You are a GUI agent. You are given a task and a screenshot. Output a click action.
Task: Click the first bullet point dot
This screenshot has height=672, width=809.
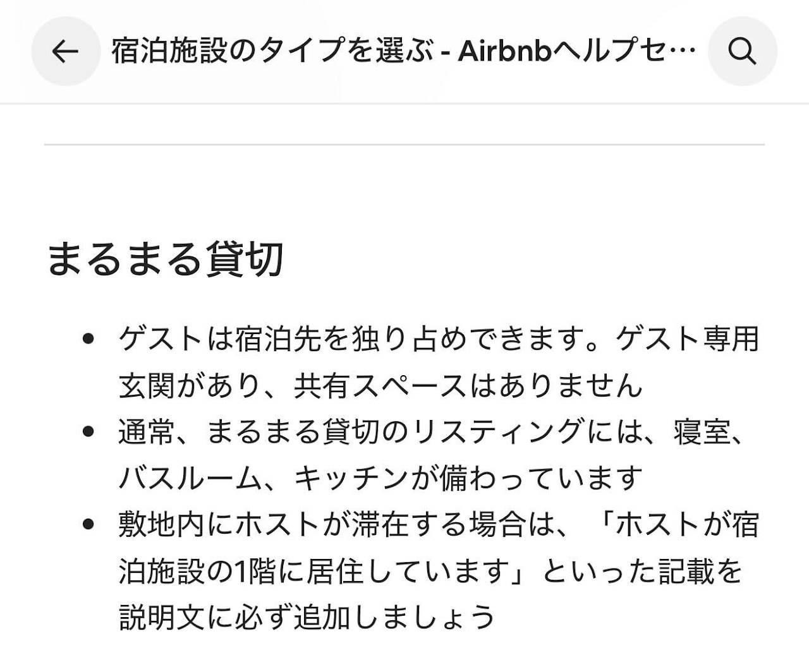pyautogui.click(x=88, y=339)
